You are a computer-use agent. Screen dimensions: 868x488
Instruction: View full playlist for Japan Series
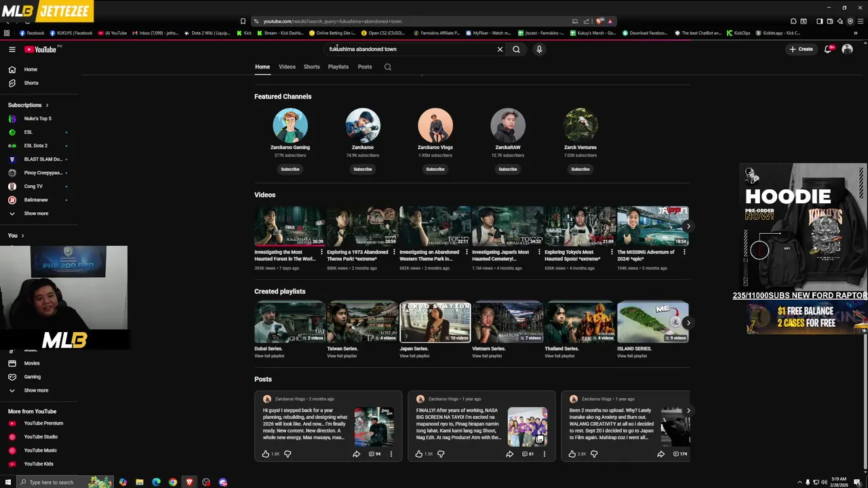[x=414, y=356]
